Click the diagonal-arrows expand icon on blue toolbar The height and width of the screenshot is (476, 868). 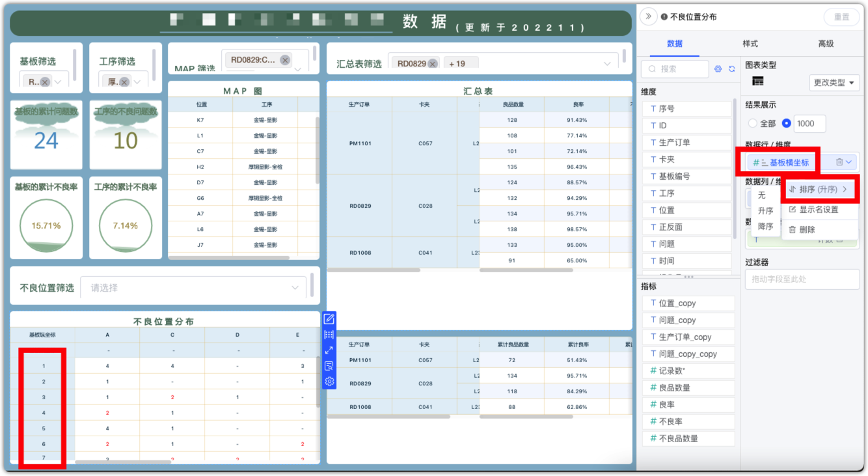329,350
